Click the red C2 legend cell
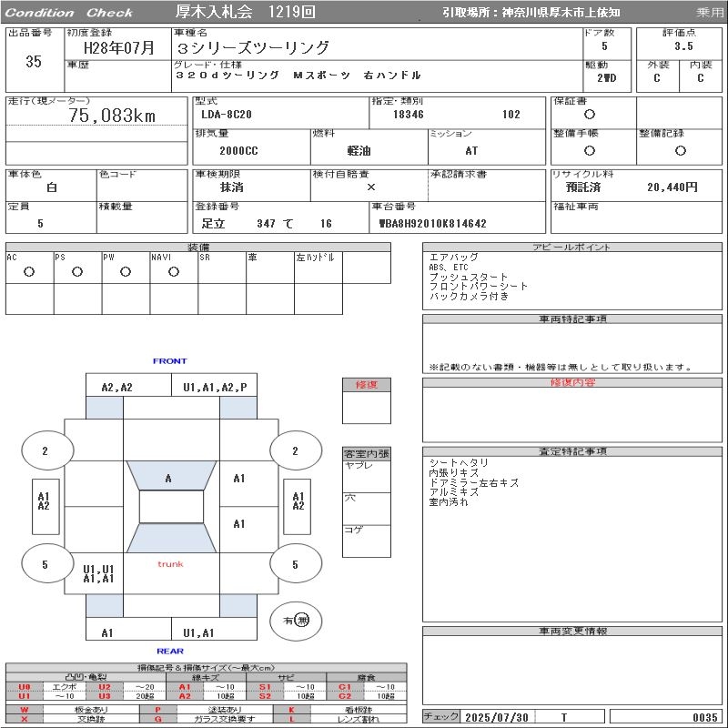Screen dimensions: 728x728 click(345, 696)
